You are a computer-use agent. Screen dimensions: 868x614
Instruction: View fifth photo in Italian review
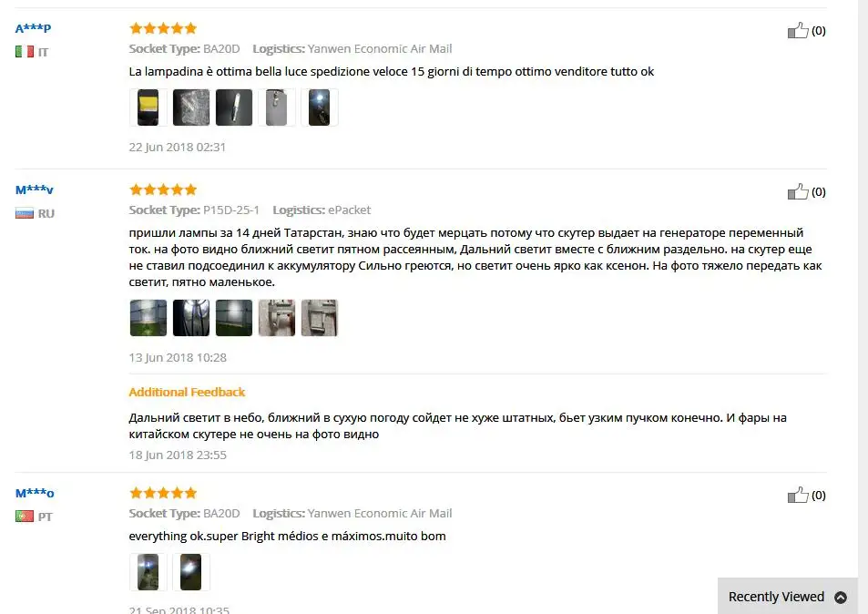[320, 107]
